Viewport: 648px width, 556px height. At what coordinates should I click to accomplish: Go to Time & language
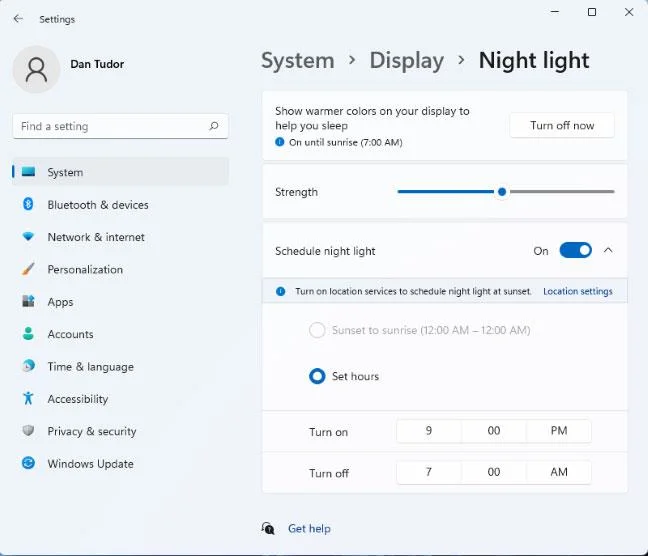(x=120, y=367)
